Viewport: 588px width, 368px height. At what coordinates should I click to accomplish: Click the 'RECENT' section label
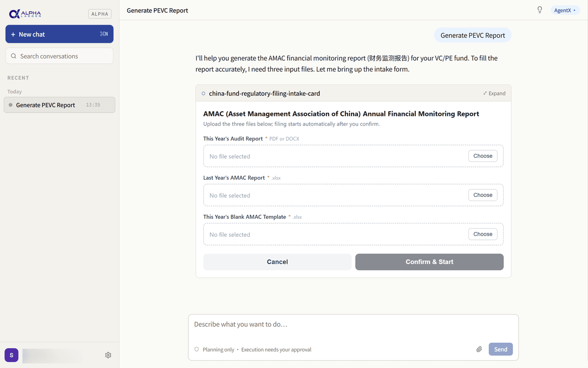(x=18, y=78)
